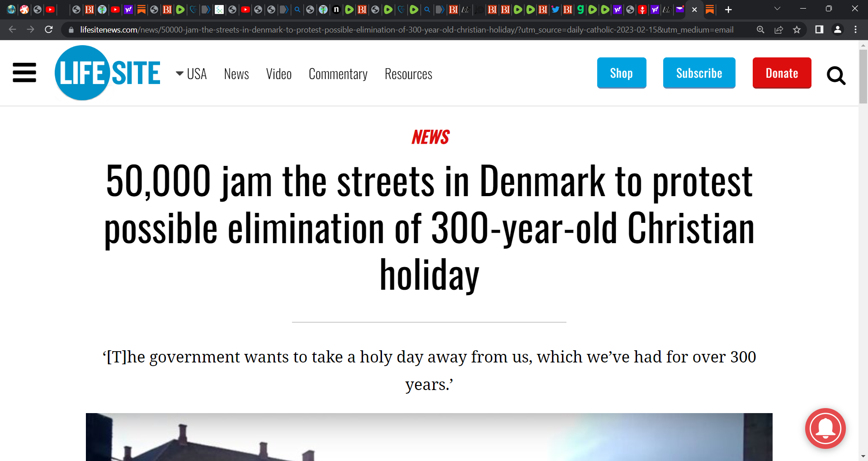The image size is (868, 461).
Task: Click the red Donate button
Action: pyautogui.click(x=782, y=73)
